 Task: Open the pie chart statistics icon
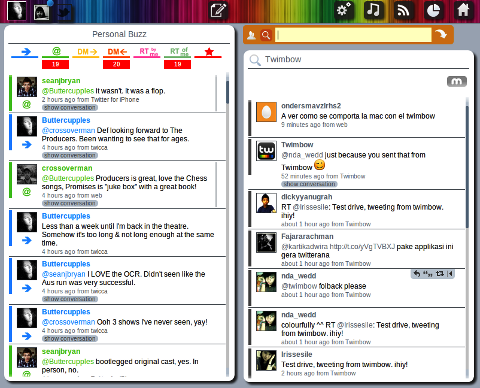click(x=433, y=10)
